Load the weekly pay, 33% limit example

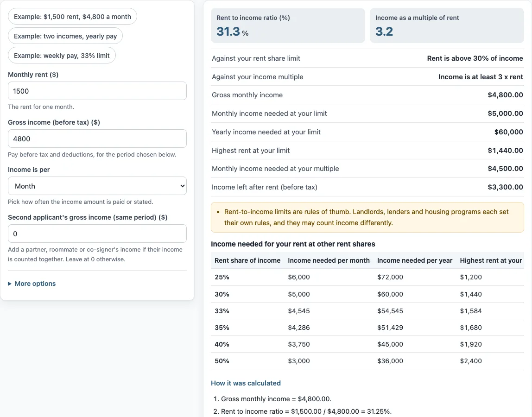click(62, 56)
